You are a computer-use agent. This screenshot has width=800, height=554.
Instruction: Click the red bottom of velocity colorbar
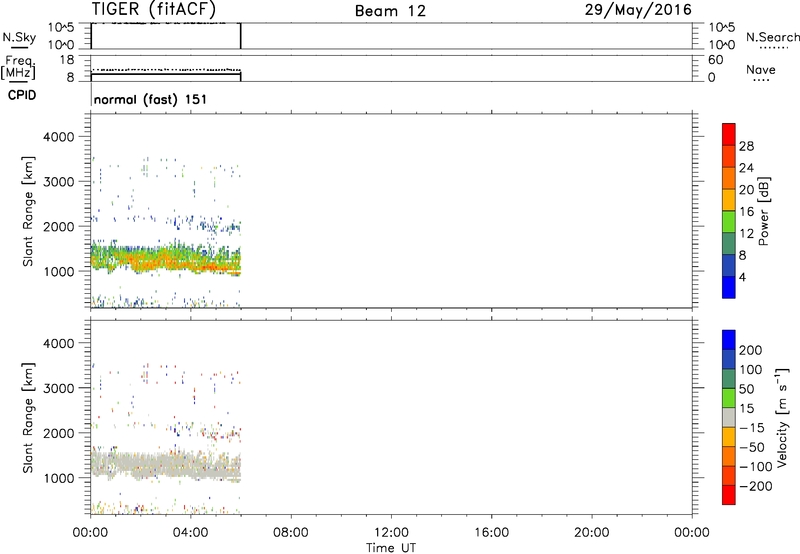729,495
